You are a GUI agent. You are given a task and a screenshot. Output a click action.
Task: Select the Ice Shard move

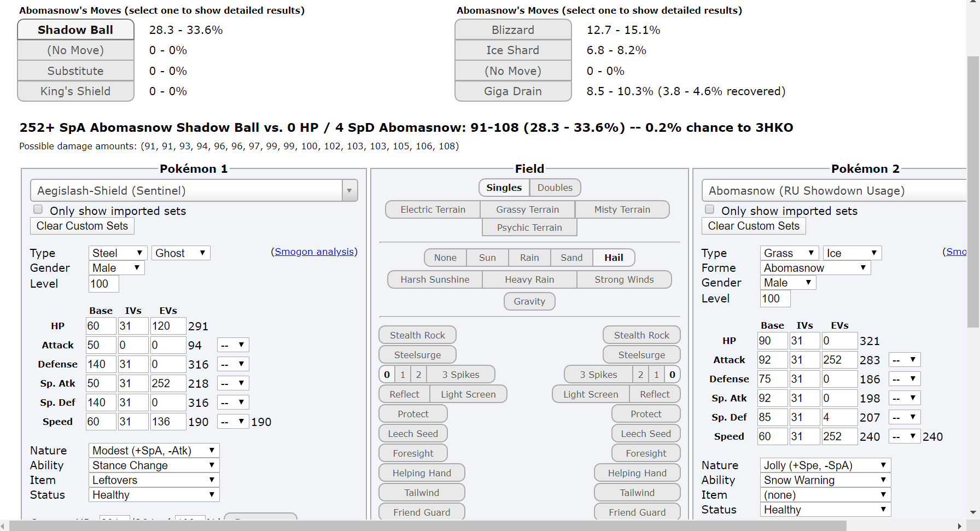click(x=513, y=50)
